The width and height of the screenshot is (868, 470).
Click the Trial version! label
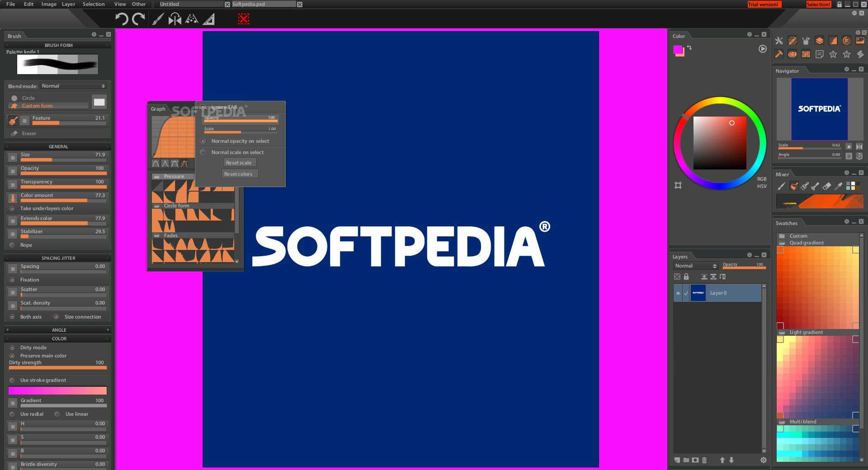[x=763, y=5]
